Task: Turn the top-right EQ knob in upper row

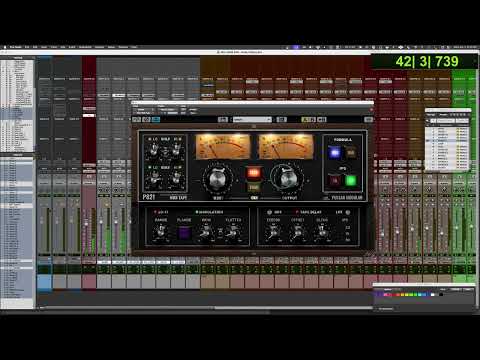Action: (177, 149)
